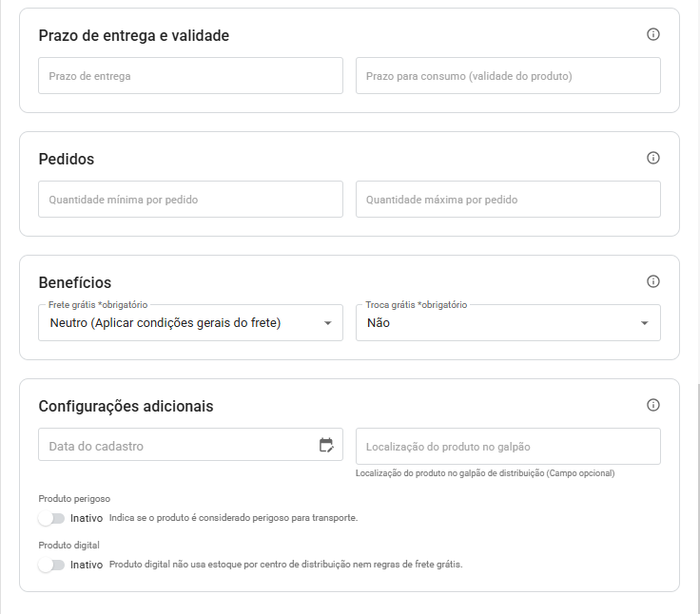Focus the Data do cadastro field
This screenshot has height=614, width=700.
pos(190,445)
